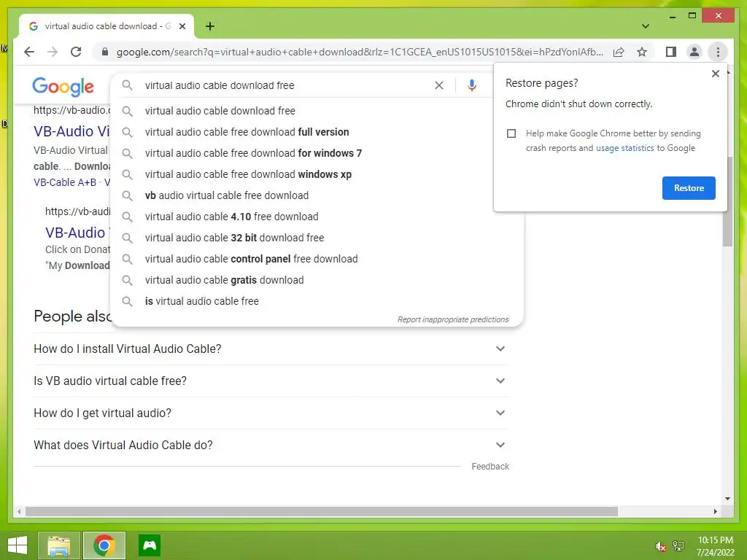Image resolution: width=747 pixels, height=560 pixels.
Task: Open the Chrome side panel icon
Action: point(671,52)
